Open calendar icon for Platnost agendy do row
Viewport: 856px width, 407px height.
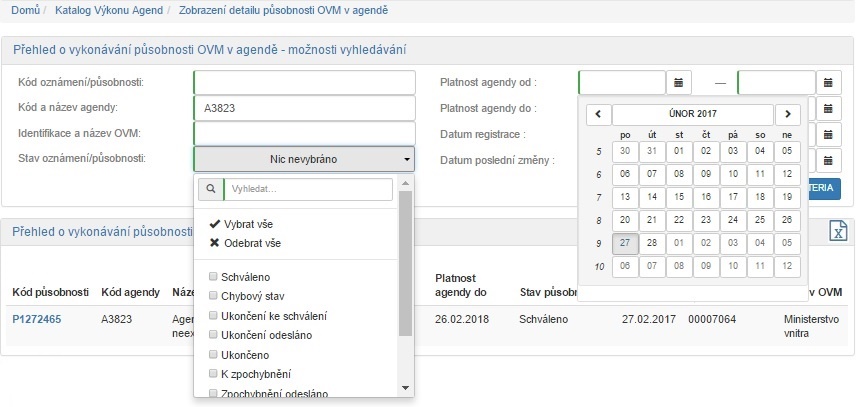click(x=829, y=108)
